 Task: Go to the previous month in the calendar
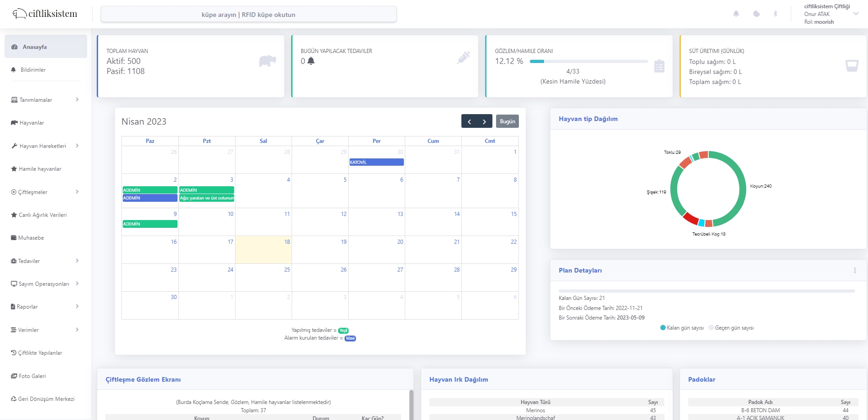(x=469, y=121)
